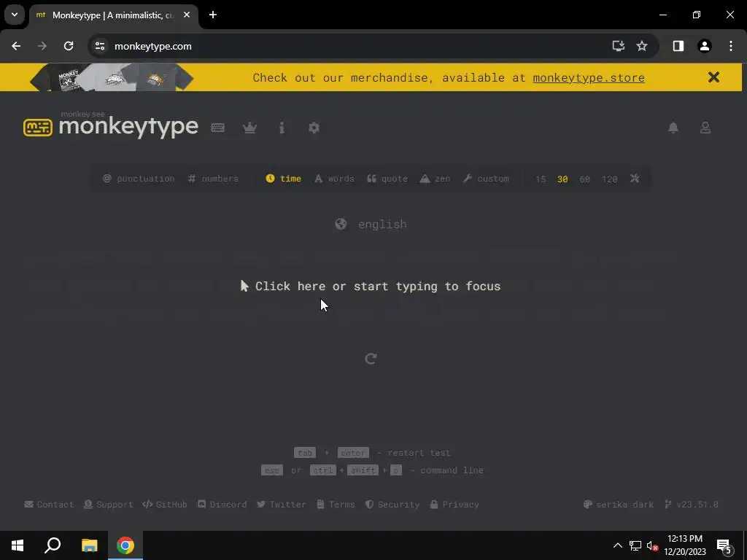Open the v23.51.0 version info
This screenshot has width=747, height=560.
692,505
